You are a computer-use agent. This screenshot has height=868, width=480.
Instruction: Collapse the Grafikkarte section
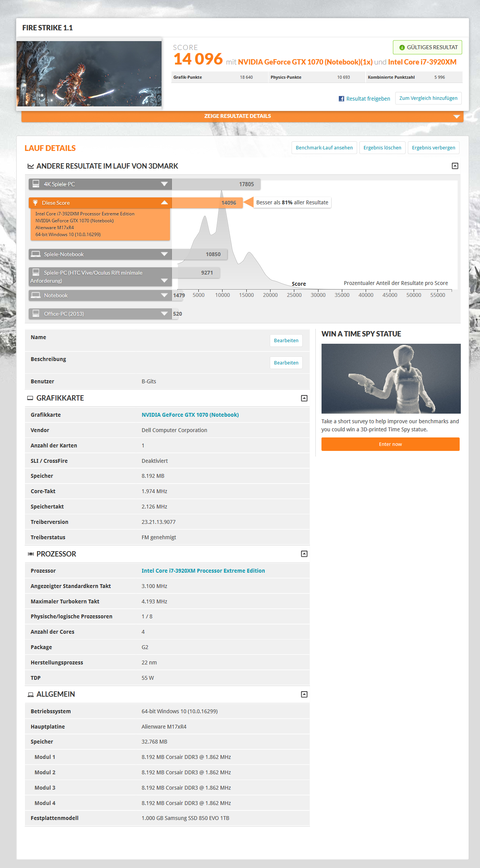(304, 398)
